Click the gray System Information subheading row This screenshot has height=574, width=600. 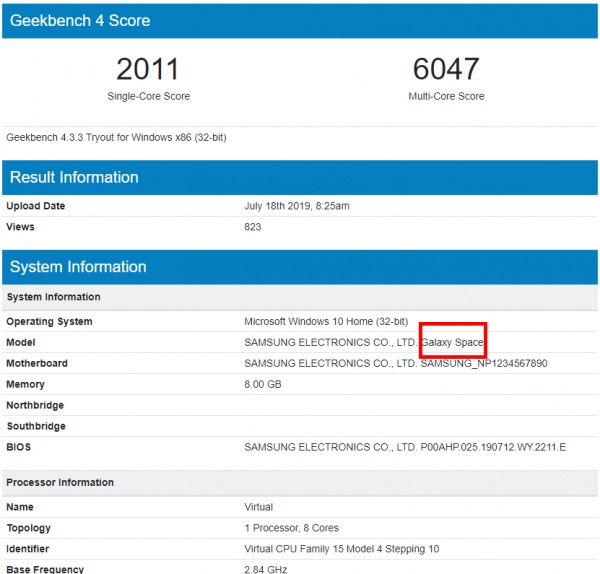click(x=300, y=297)
